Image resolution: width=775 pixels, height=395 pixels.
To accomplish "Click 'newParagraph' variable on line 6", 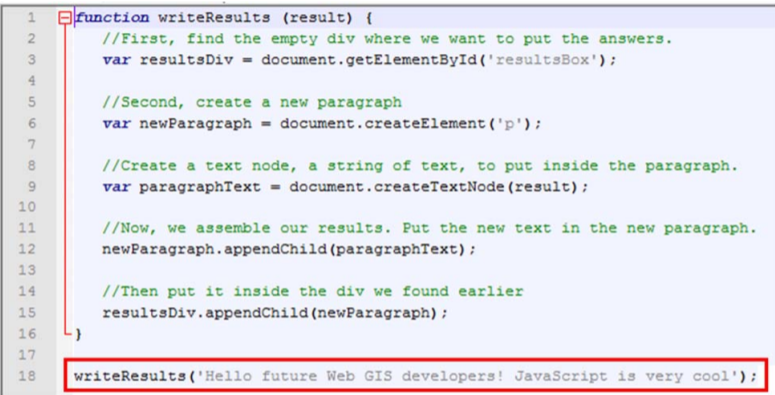I will 195,123.
